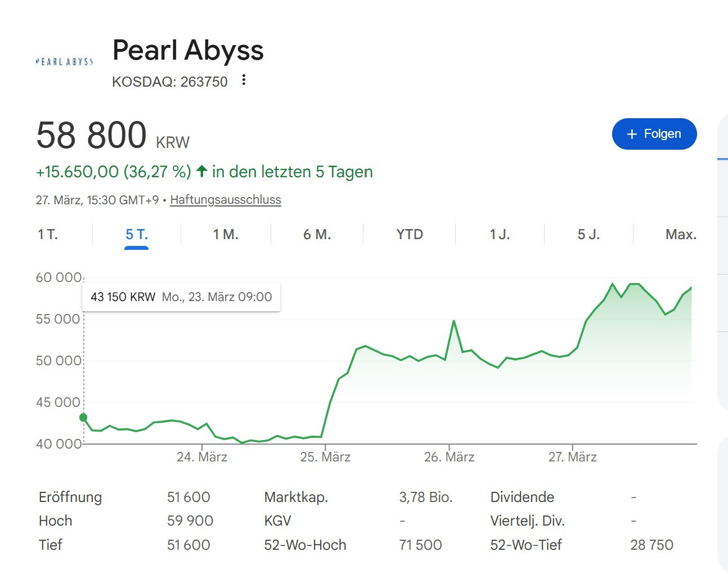Click the 25. März axis label
Image resolution: width=728 pixels, height=574 pixels.
(325, 457)
